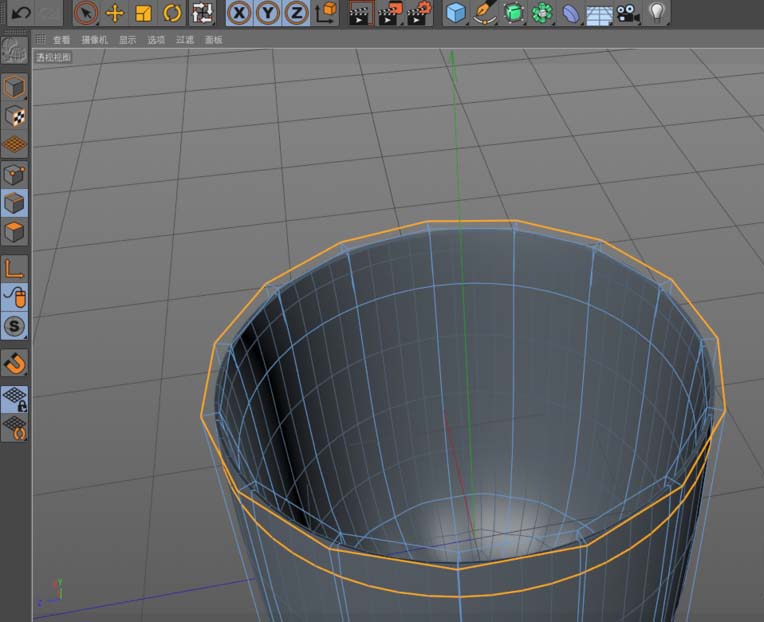
Task: Expand the light bulb objects flyout
Action: pyautogui.click(x=656, y=13)
